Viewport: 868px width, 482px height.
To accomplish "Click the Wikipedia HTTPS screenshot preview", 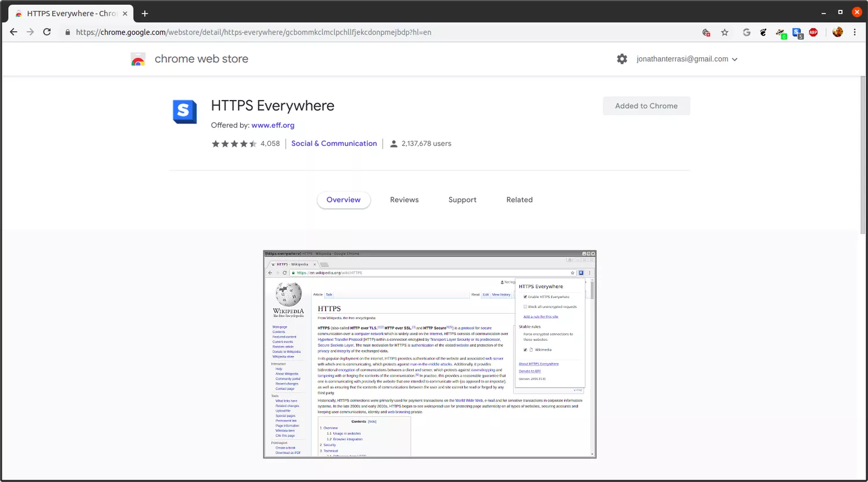I will coord(429,354).
